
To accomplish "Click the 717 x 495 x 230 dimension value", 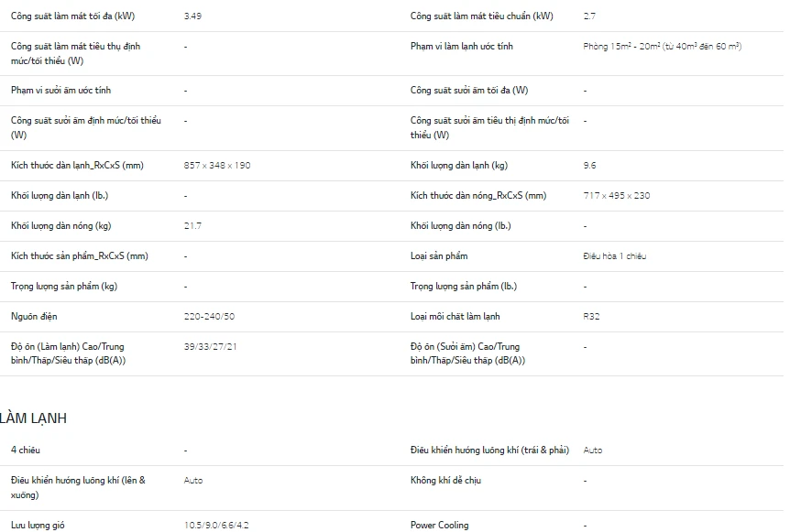I will (617, 196).
